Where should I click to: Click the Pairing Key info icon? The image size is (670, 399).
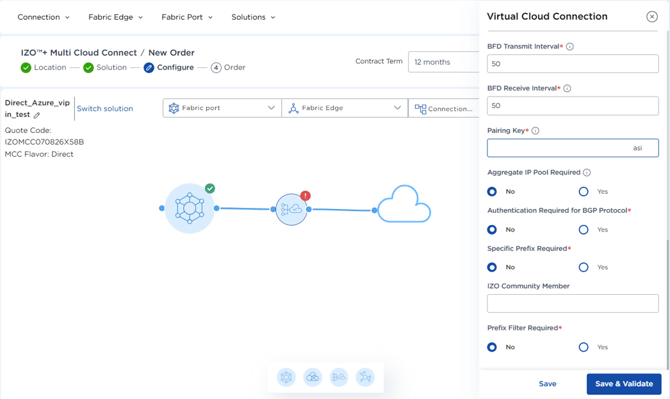[535, 131]
